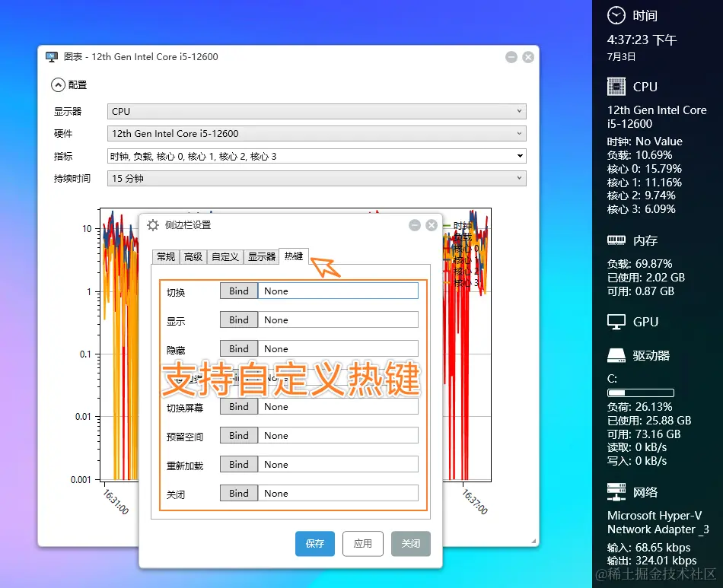This screenshot has height=588, width=723.
Task: Minimize the 侧边栏设置 dialog
Action: coord(415,225)
